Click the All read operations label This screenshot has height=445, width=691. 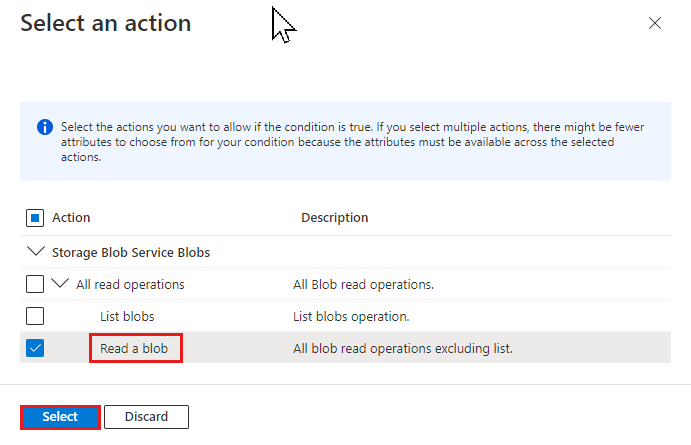pos(130,285)
